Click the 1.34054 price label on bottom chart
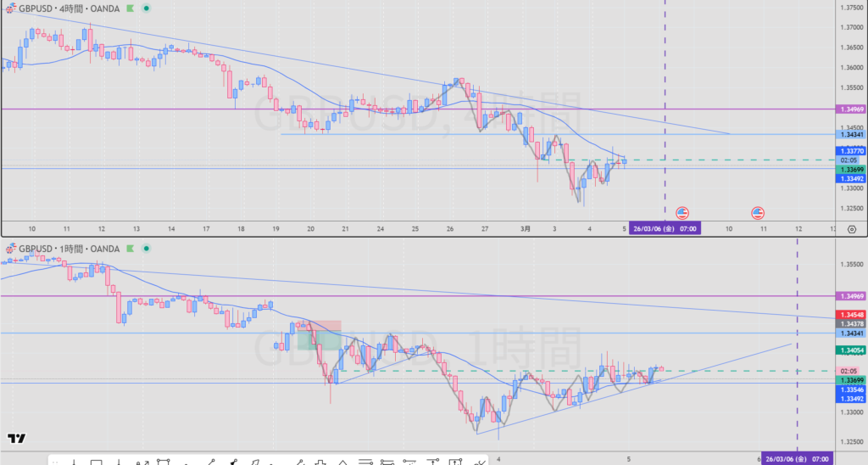This screenshot has width=868, height=465. click(x=851, y=350)
